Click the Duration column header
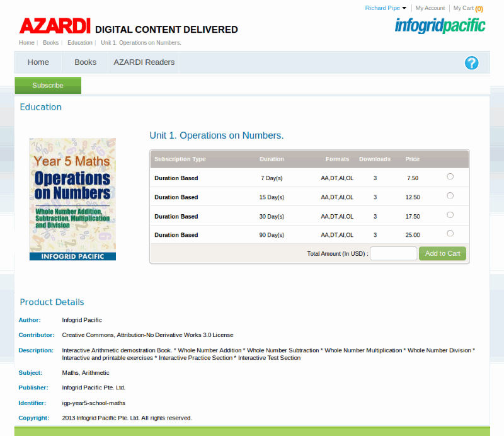Image resolution: width=504 pixels, height=436 pixels. (x=272, y=159)
